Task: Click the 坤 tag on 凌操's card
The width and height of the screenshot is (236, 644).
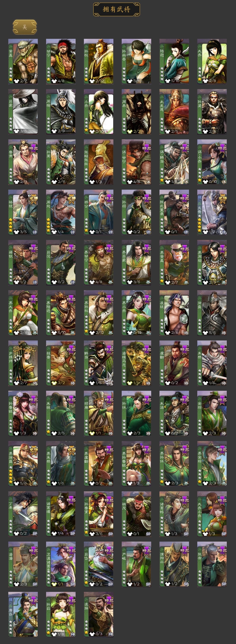Action: pyautogui.click(x=110, y=634)
